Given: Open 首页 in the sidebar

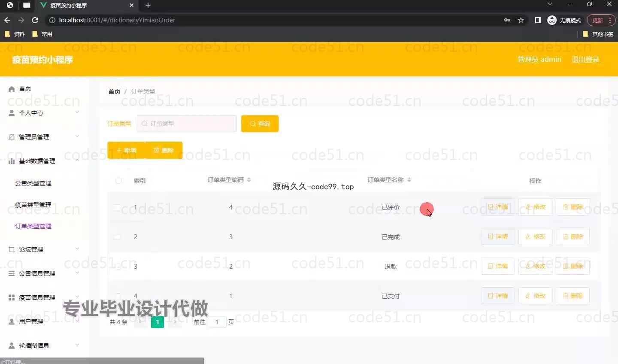Looking at the screenshot, I should tap(25, 88).
